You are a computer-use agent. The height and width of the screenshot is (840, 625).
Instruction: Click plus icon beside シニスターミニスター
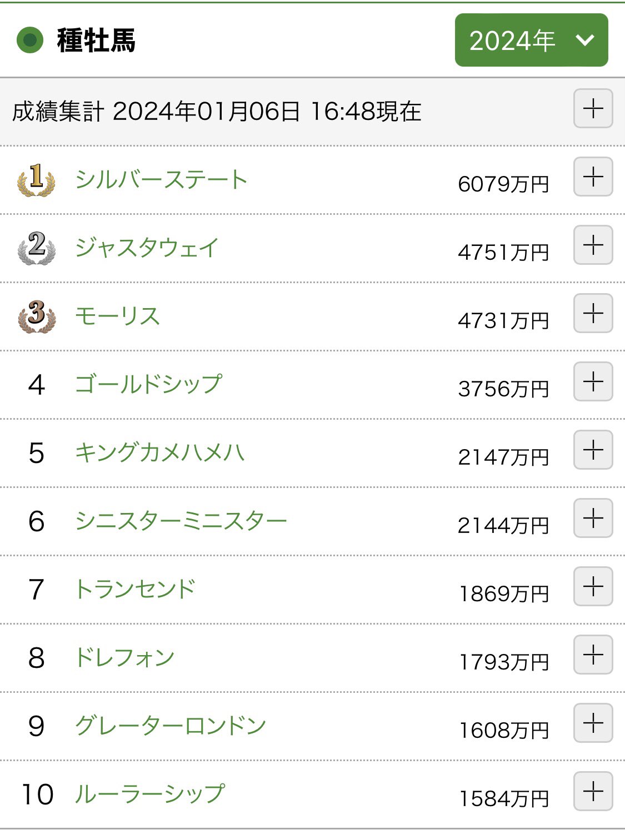(x=593, y=518)
